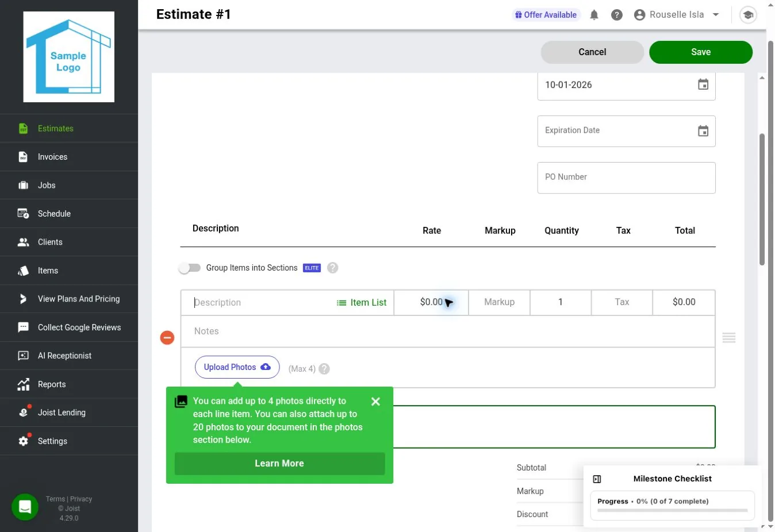The image size is (775, 532).
Task: Open the Expiration Date calendar icon
Action: point(703,131)
